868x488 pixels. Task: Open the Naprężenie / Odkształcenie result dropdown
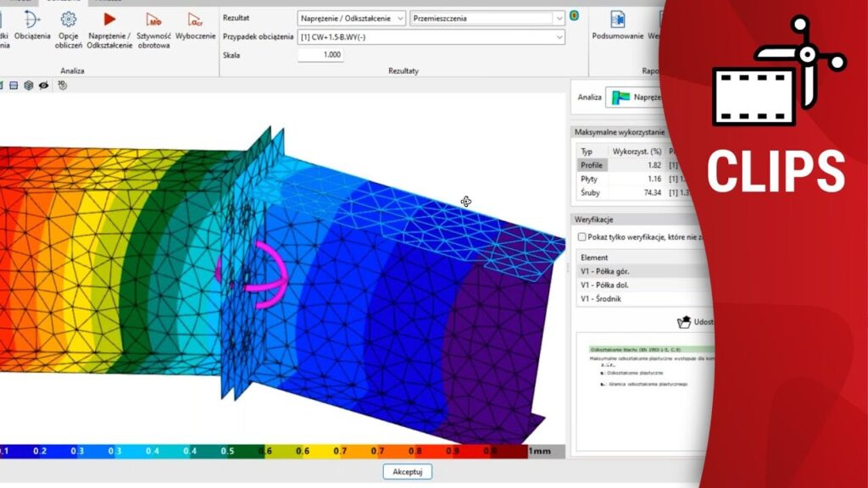pos(351,18)
